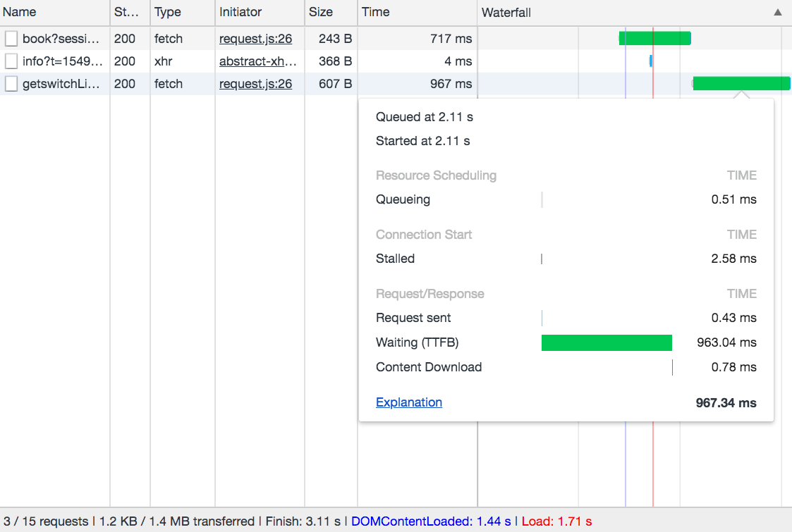
Task: Select the info?t=1549… request row name
Action: tap(63, 61)
